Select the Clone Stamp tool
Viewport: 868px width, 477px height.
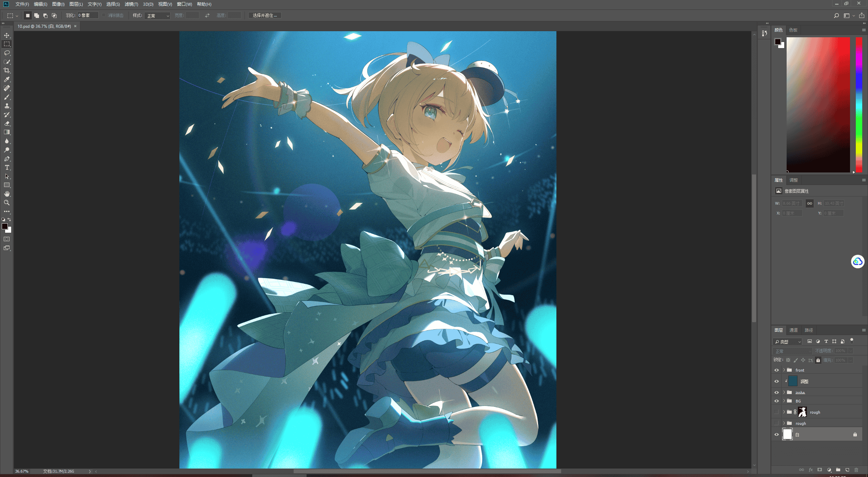[x=7, y=106]
